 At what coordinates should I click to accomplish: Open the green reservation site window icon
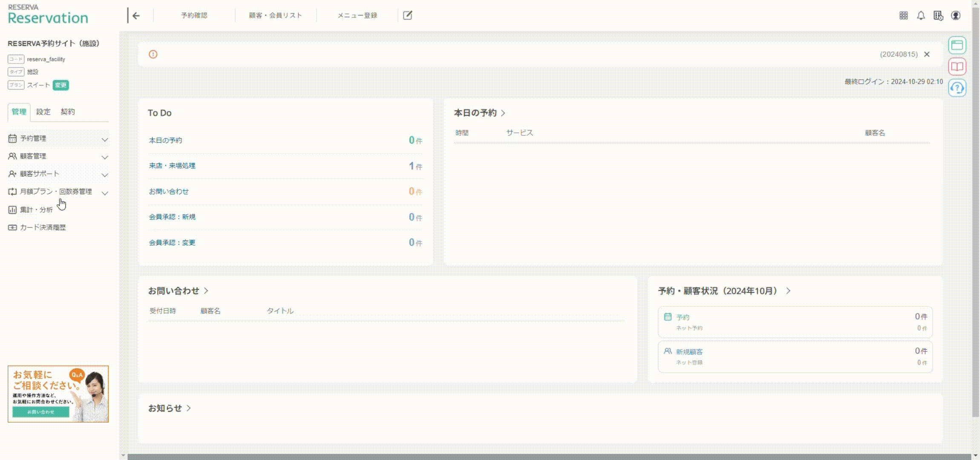(957, 45)
